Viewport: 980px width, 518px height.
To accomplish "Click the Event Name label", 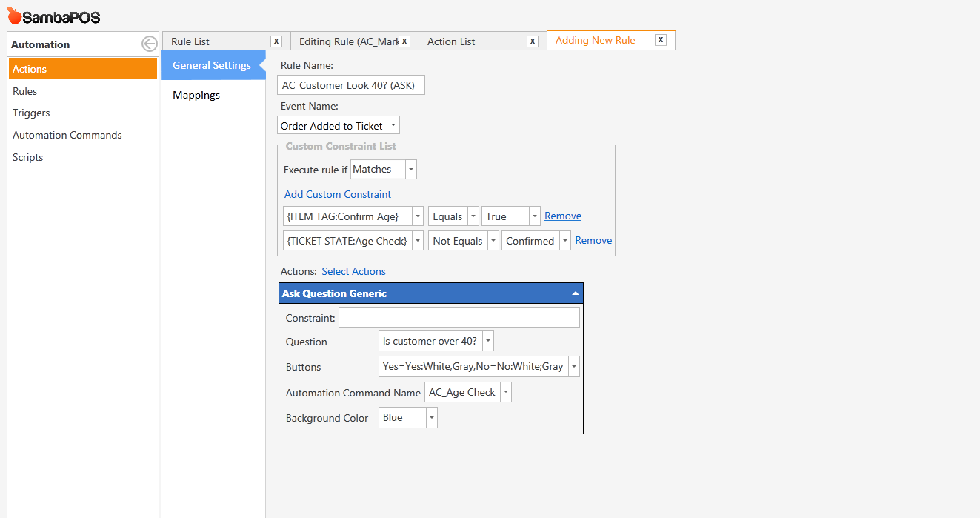I will tap(309, 106).
